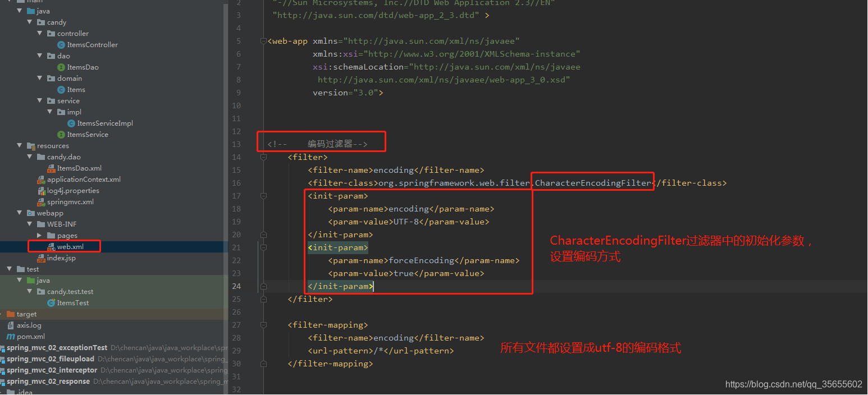
Task: Click the Items class icon
Action: point(61,90)
